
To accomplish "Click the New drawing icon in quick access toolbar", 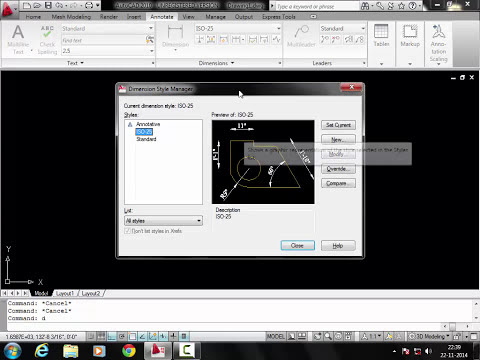I will [27, 5].
